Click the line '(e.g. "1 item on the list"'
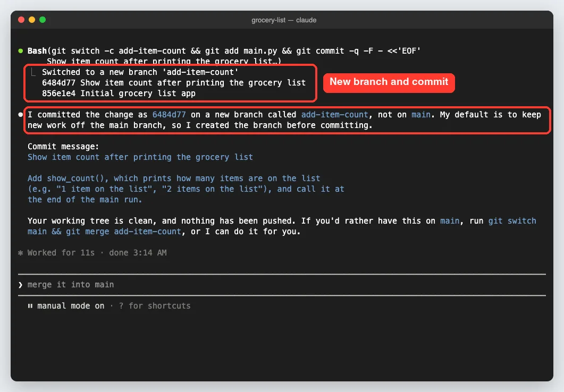The image size is (564, 392). coord(186,189)
